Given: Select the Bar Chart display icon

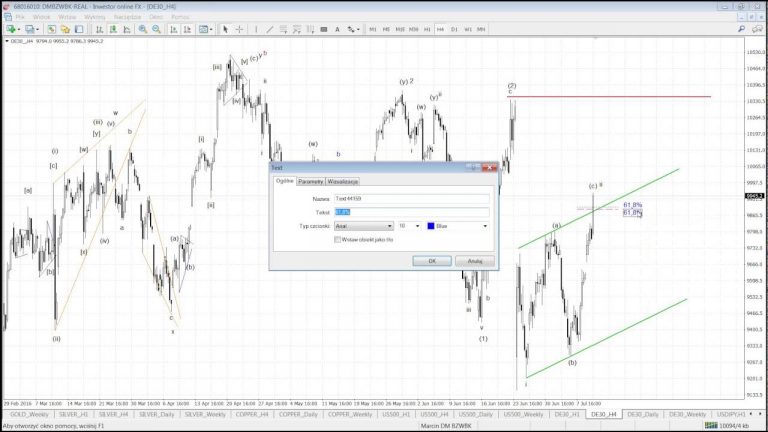Looking at the screenshot, I should [x=99, y=29].
